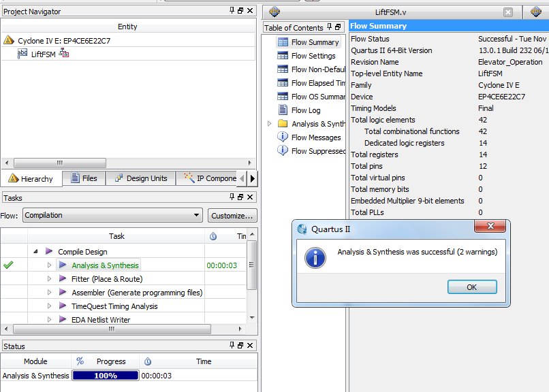Switch to the Hierarchy tab
This screenshot has height=392, width=549.
pyautogui.click(x=31, y=179)
